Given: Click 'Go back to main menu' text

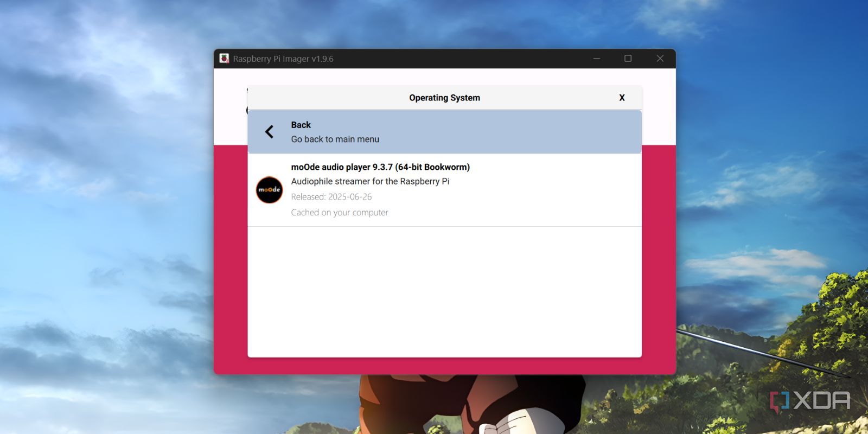Looking at the screenshot, I should pos(335,139).
